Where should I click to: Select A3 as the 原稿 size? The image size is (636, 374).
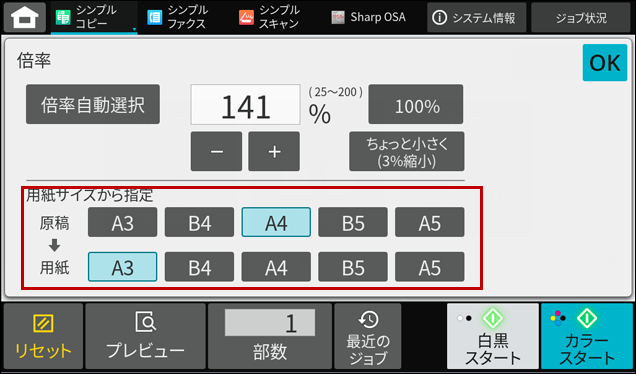[x=122, y=222]
